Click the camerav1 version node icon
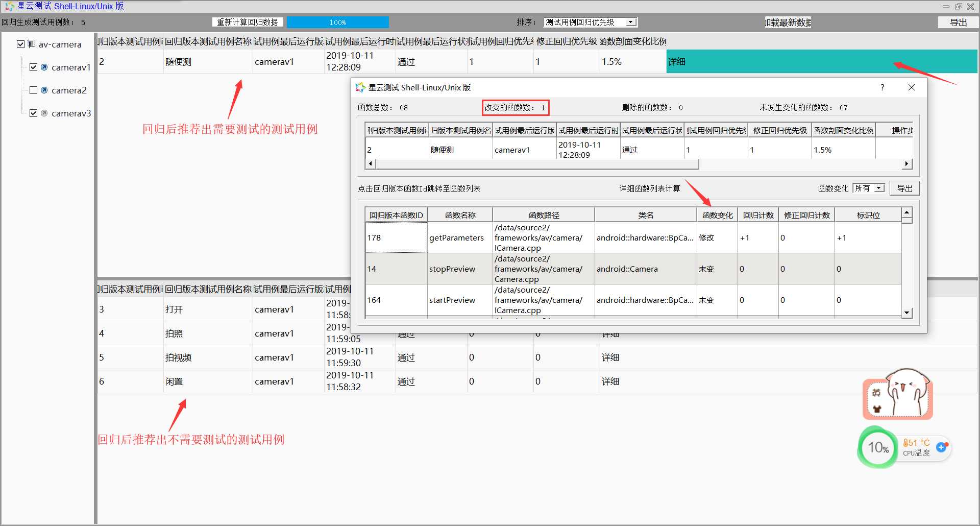 pos(44,67)
